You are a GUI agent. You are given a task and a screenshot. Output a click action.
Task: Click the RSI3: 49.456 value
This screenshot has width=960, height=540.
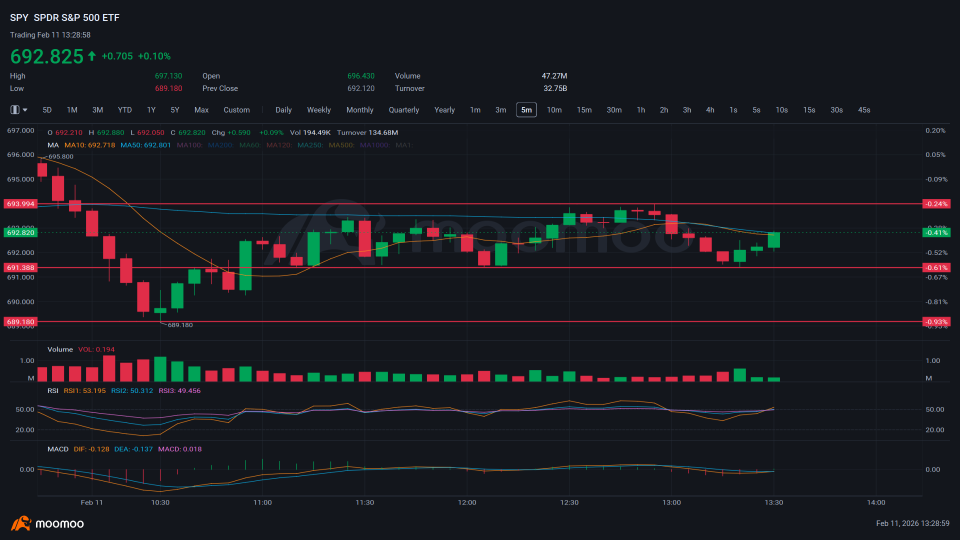179,391
